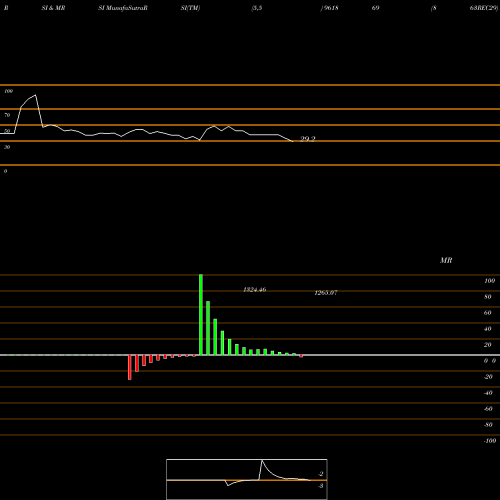Click the 20 label on the MR axis
The height and width of the screenshot is (500, 500).
pyautogui.click(x=488, y=345)
